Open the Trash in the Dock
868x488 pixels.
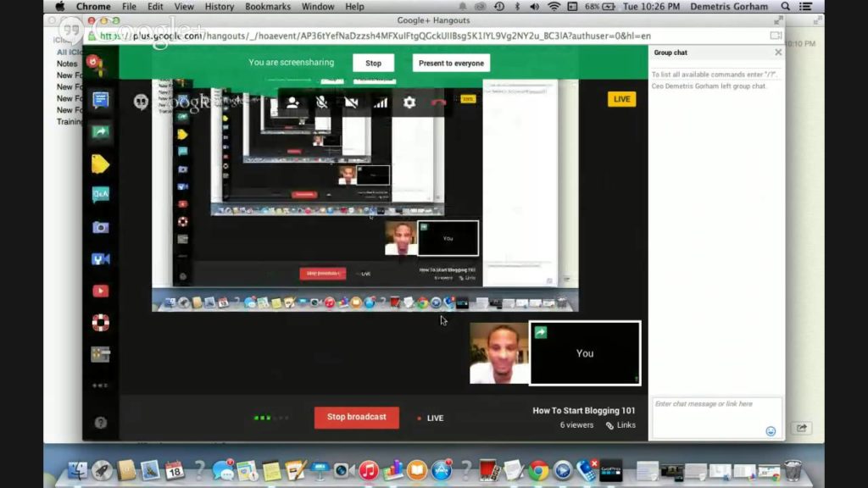tap(793, 470)
